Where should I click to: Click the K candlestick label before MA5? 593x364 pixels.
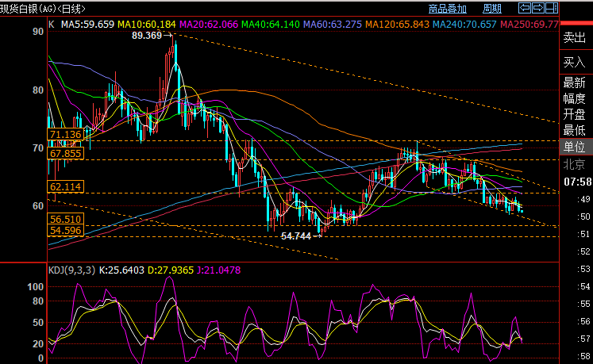pos(52,25)
